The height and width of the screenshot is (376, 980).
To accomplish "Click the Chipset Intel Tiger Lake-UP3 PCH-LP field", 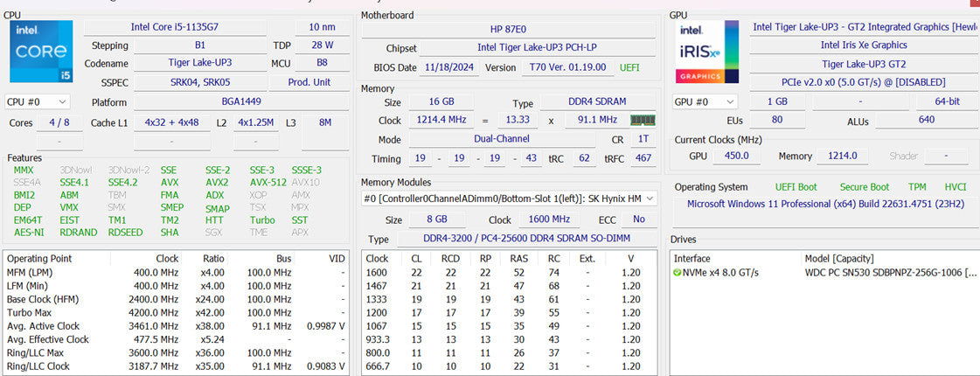I will coord(538,47).
